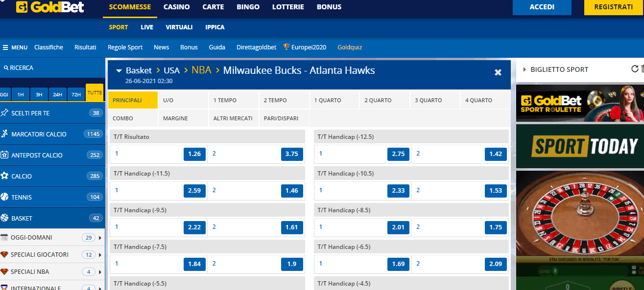Click the Marcatori Calcio player icon
This screenshot has width=644, height=290.
click(x=4, y=134)
